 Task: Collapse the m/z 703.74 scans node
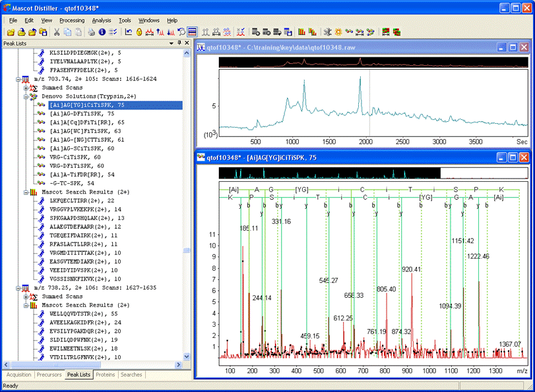(17, 79)
